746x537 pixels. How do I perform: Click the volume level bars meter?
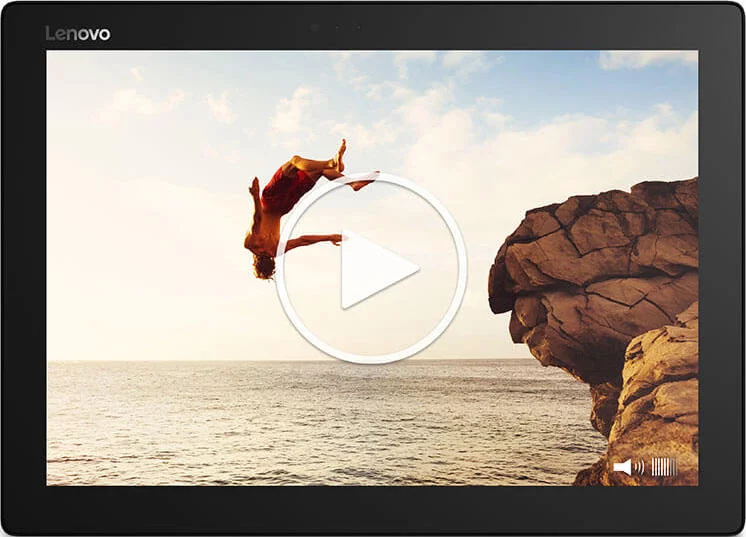tap(664, 467)
